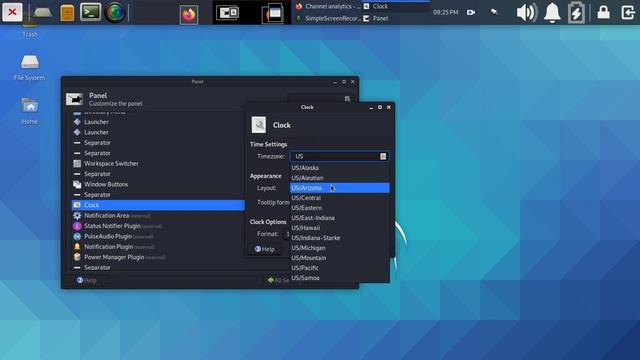Select Workspace Switcher item in Panel list
The height and width of the screenshot is (360, 640).
click(x=158, y=163)
